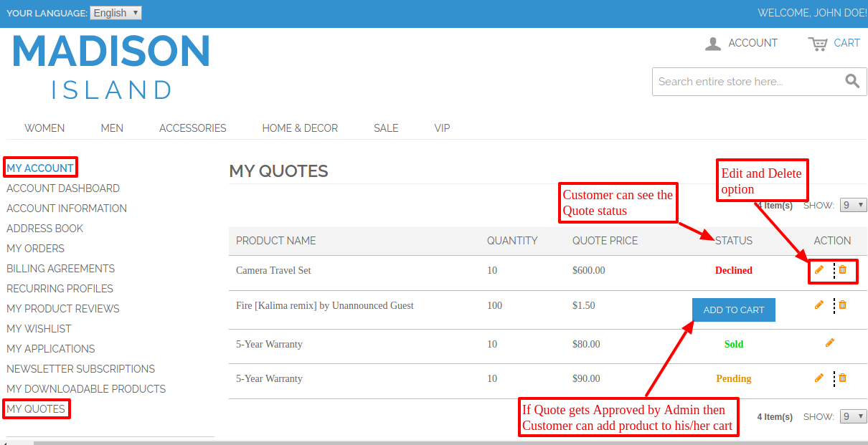Edit the Camera Travel Set quote
This screenshot has width=868, height=445.
(x=819, y=269)
